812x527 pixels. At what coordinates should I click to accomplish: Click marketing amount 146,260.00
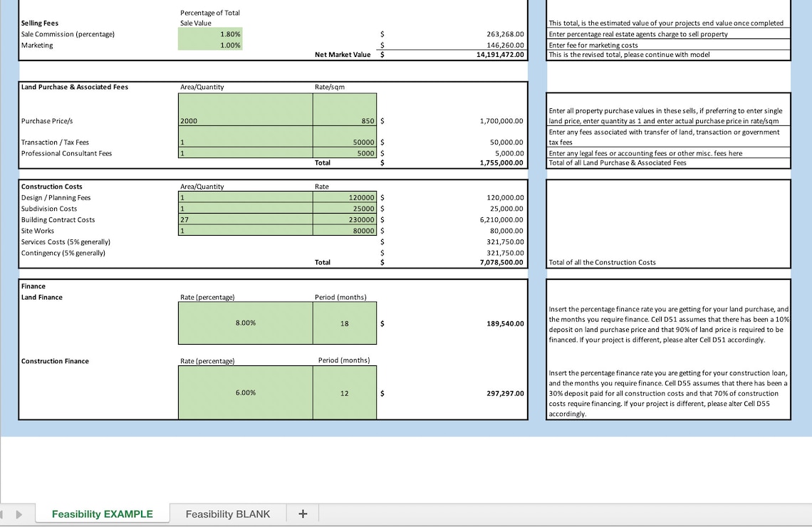505,45
